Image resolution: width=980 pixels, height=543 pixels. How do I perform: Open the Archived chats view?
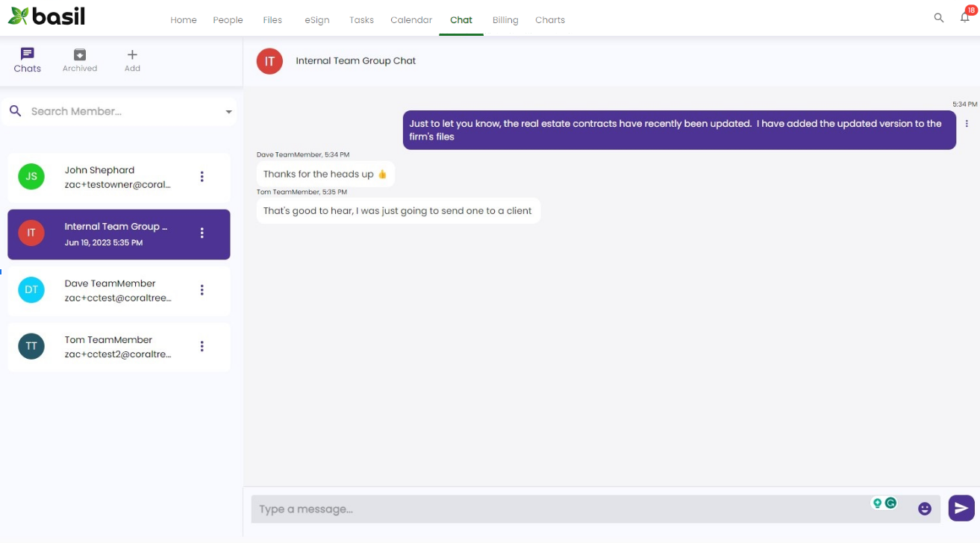tap(79, 60)
